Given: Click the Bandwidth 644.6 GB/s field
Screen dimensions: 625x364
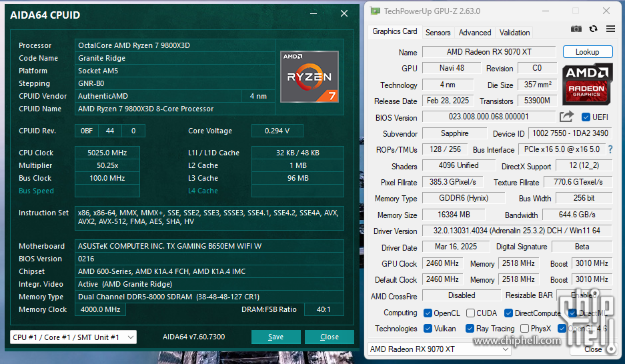Looking at the screenshot, I should tap(577, 215).
